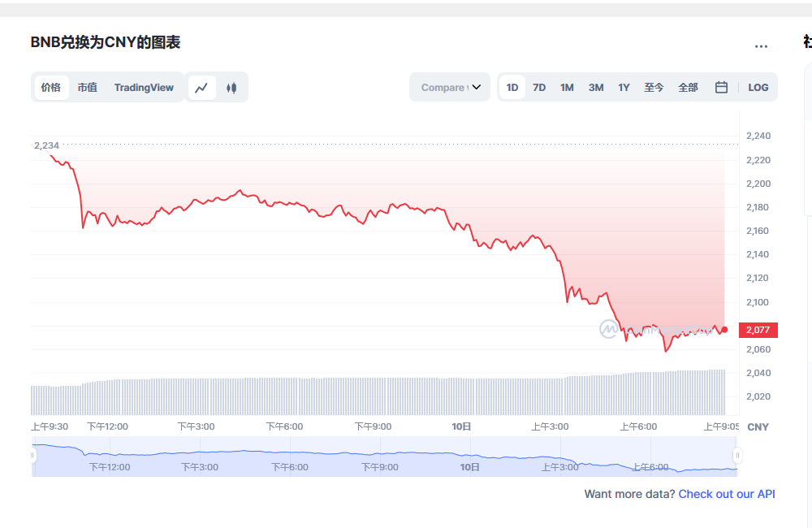Screen dimensions: 812x528
Task: Select the 至今 time range
Action: 654,87
